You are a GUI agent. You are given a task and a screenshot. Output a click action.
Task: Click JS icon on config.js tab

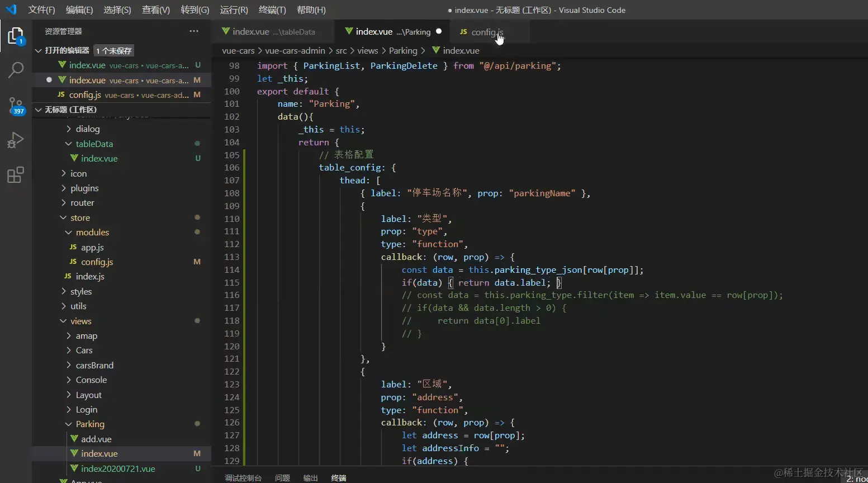[463, 32]
